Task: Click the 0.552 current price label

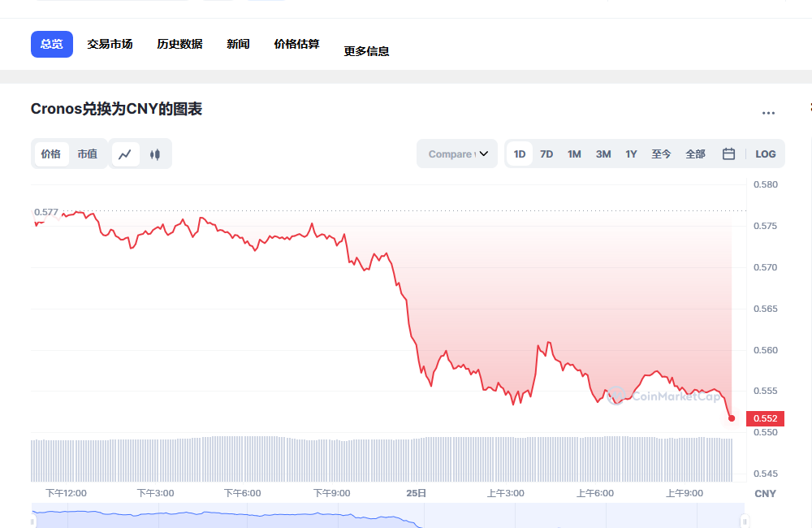Action: [765, 418]
